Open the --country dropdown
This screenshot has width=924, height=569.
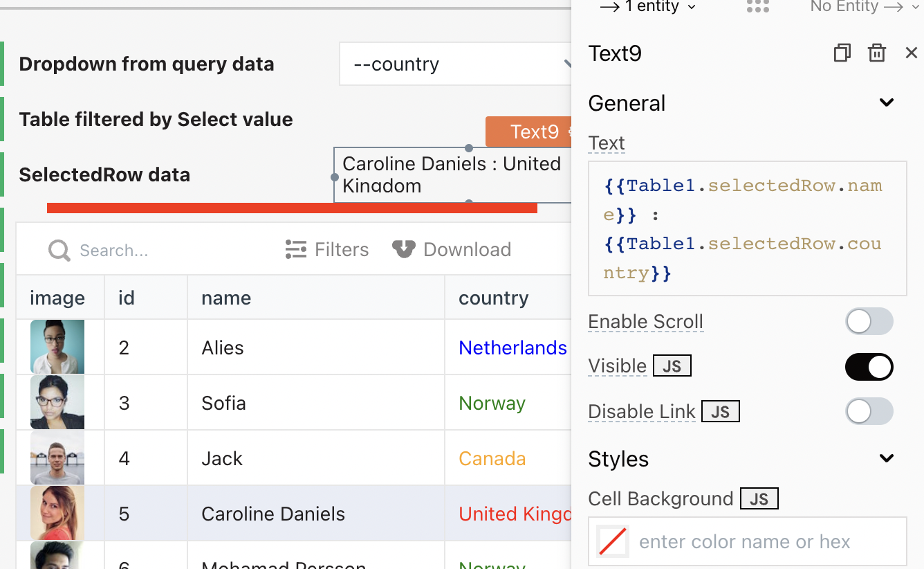point(456,64)
